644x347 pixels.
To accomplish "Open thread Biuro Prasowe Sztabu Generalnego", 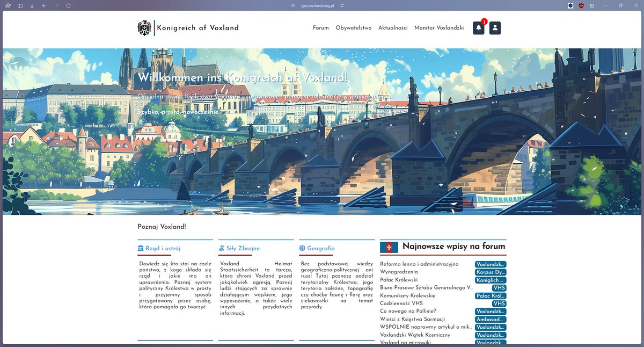I will click(x=427, y=288).
